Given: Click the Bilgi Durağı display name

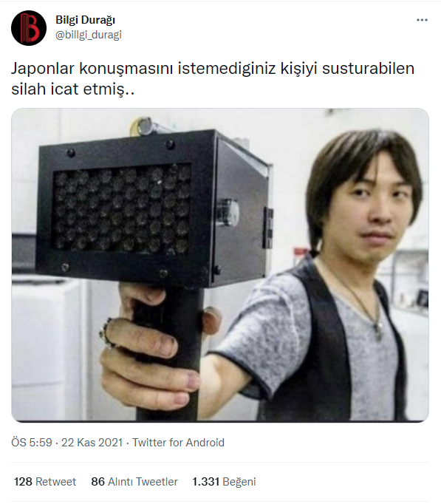Looking at the screenshot, I should [85, 20].
